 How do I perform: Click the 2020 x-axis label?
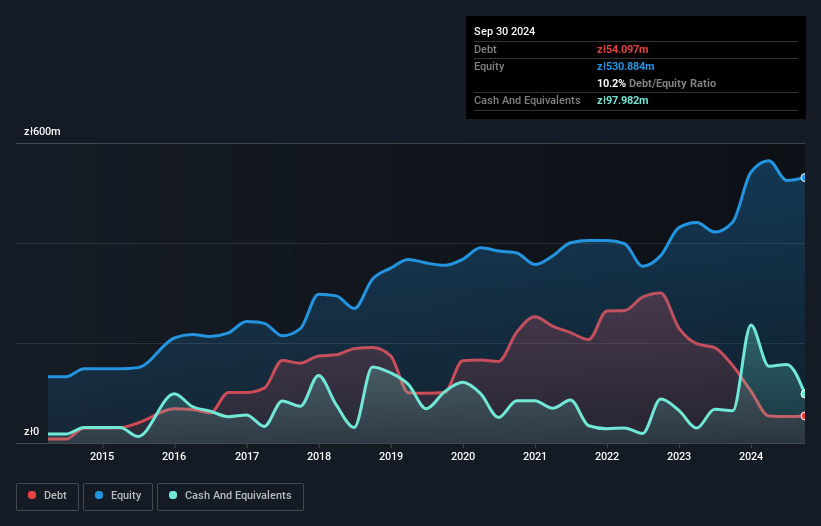[x=463, y=456]
